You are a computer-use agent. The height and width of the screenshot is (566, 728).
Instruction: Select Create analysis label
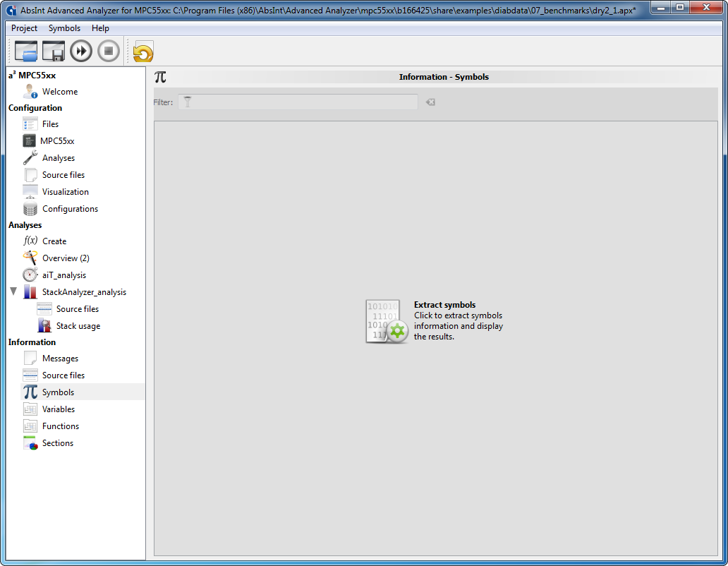click(x=54, y=241)
